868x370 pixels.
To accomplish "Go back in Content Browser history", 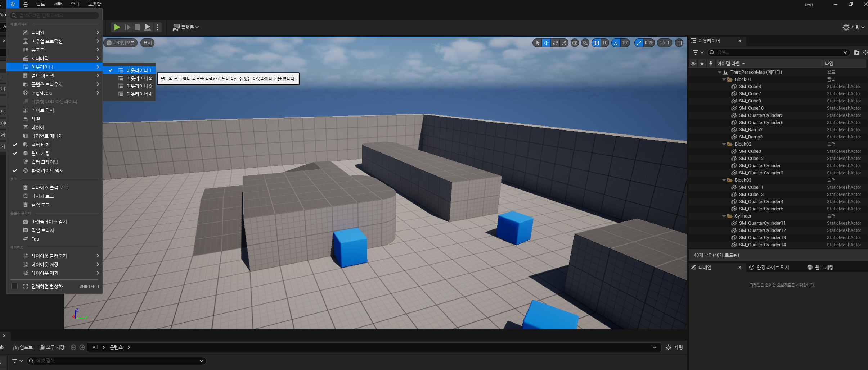I will pyautogui.click(x=73, y=347).
